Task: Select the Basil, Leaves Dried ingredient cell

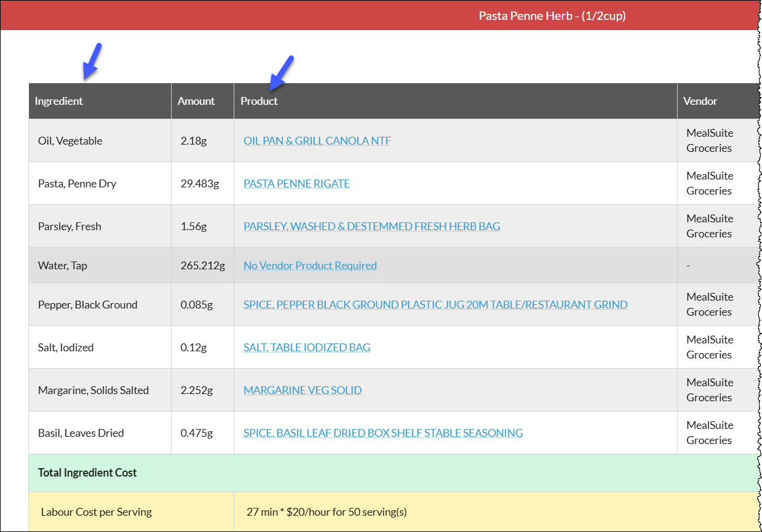Action: [100, 433]
